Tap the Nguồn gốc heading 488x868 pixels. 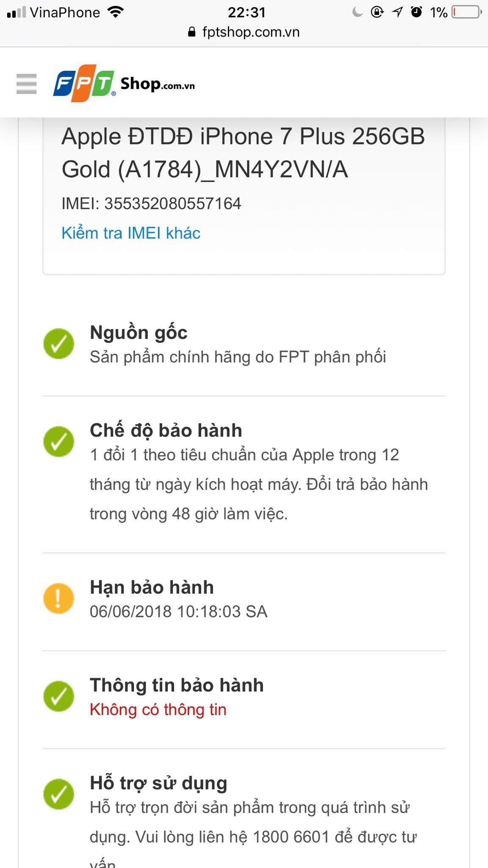coord(139,333)
